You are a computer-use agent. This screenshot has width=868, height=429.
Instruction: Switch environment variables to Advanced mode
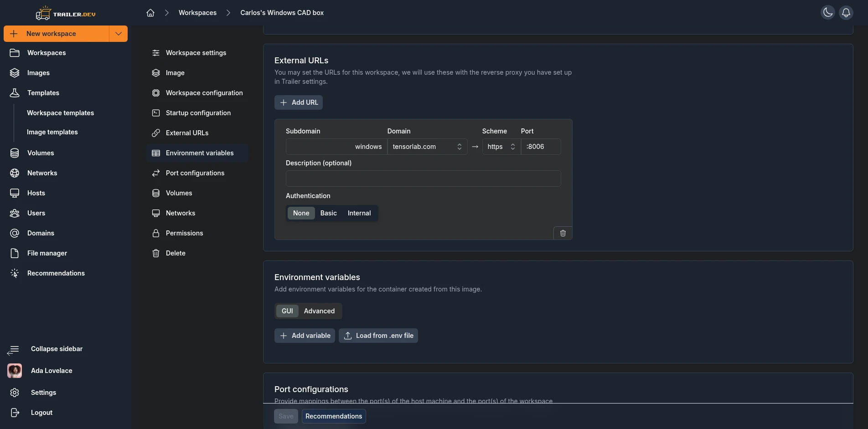tap(320, 311)
